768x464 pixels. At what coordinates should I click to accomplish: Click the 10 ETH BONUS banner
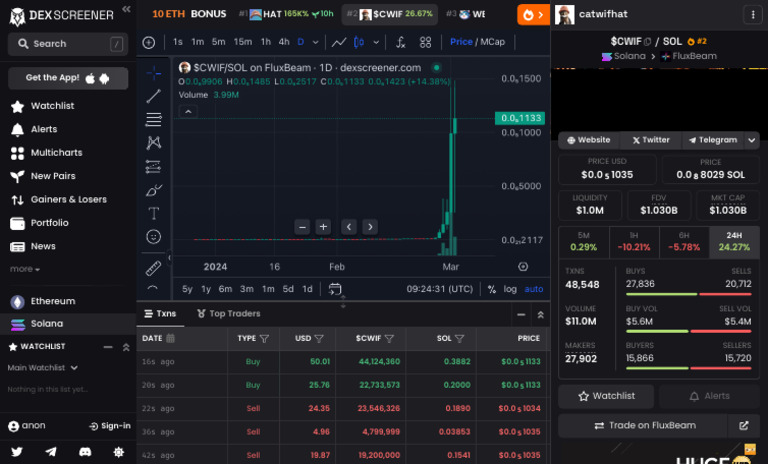coord(189,14)
